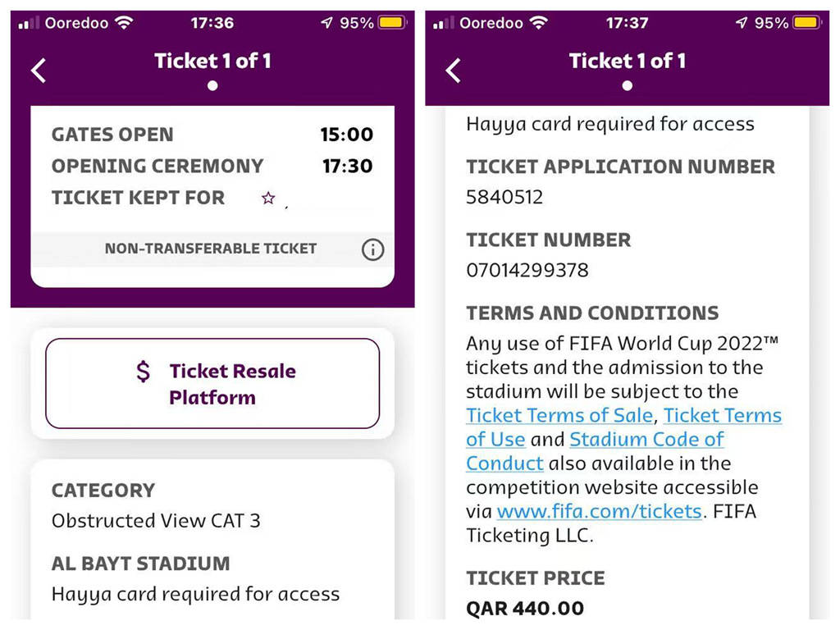Tap Ticket 1 of 1 title on left

coord(212,61)
